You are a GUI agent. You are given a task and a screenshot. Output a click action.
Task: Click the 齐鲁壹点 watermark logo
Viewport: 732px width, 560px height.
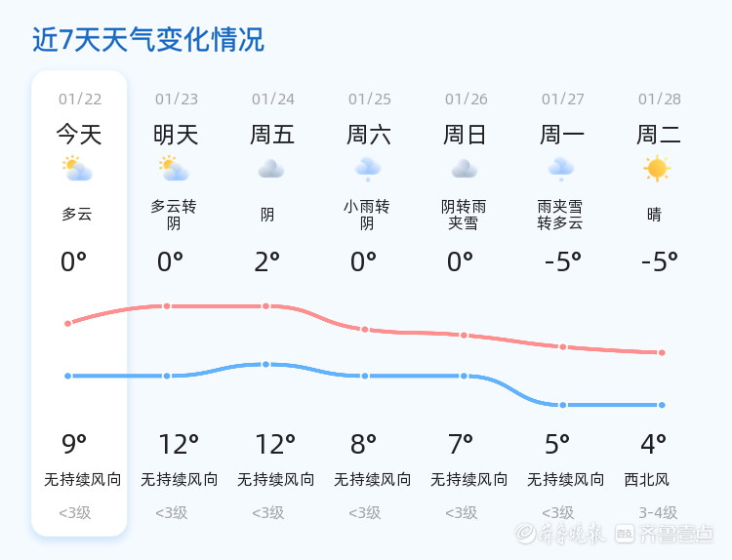(x=676, y=533)
